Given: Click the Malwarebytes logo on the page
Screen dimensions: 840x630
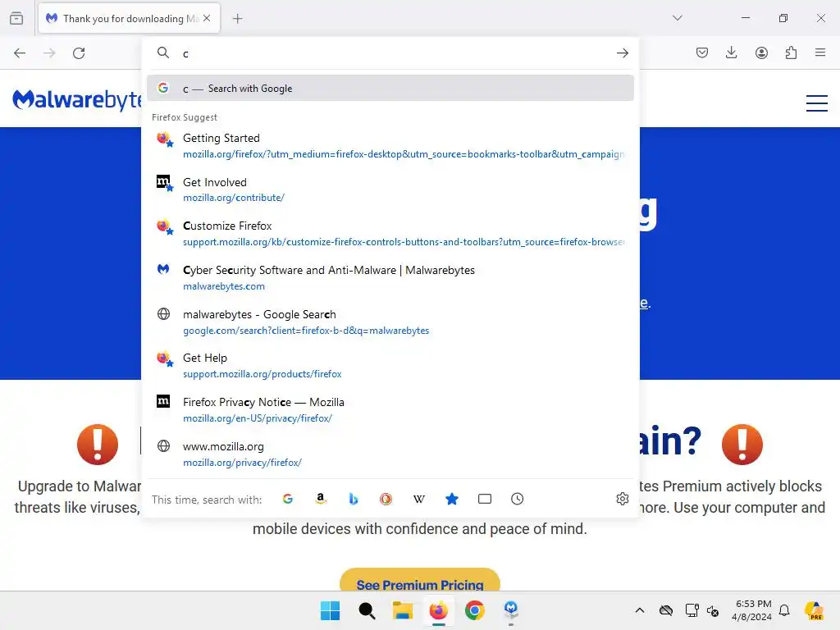Looking at the screenshot, I should [76, 99].
